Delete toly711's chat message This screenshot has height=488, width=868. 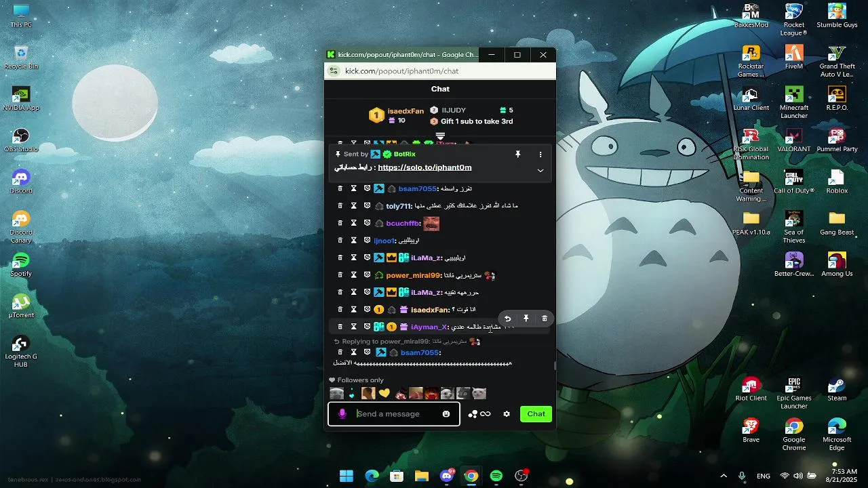(x=340, y=206)
